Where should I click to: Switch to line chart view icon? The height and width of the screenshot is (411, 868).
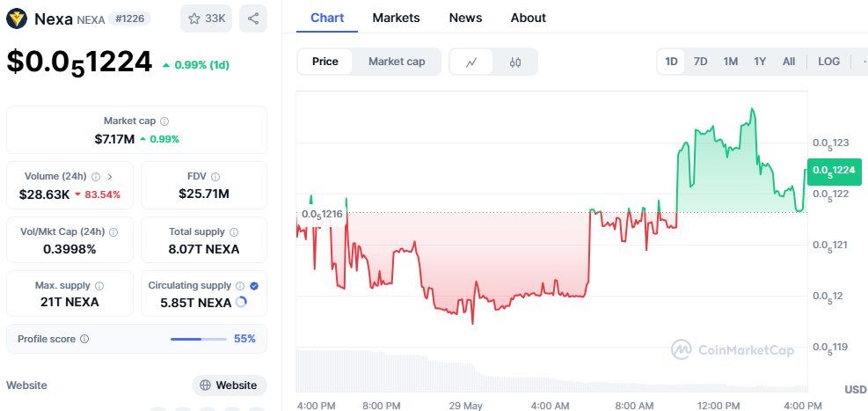471,62
